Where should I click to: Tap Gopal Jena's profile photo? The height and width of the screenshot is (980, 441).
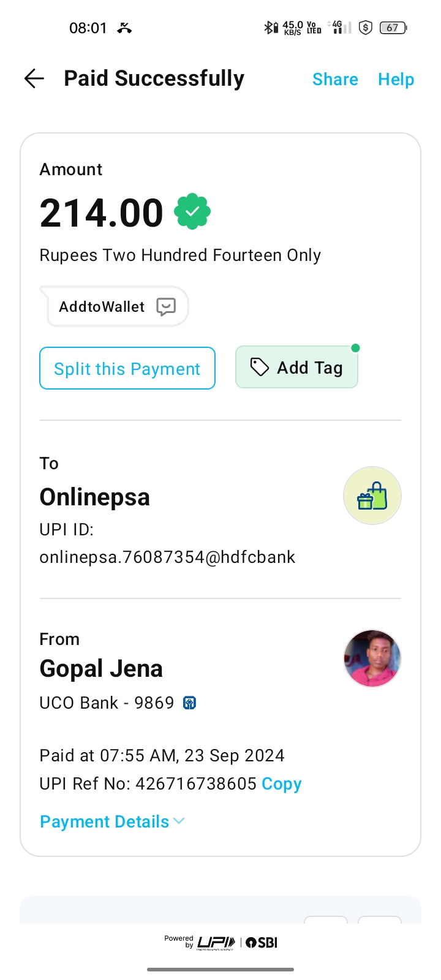pos(372,658)
